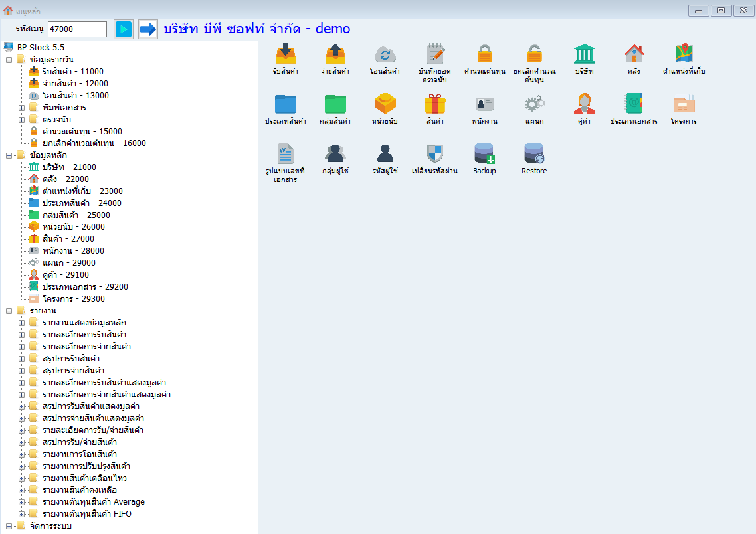Open บันทึกยอดตรวจนับ count record icon

click(435, 54)
